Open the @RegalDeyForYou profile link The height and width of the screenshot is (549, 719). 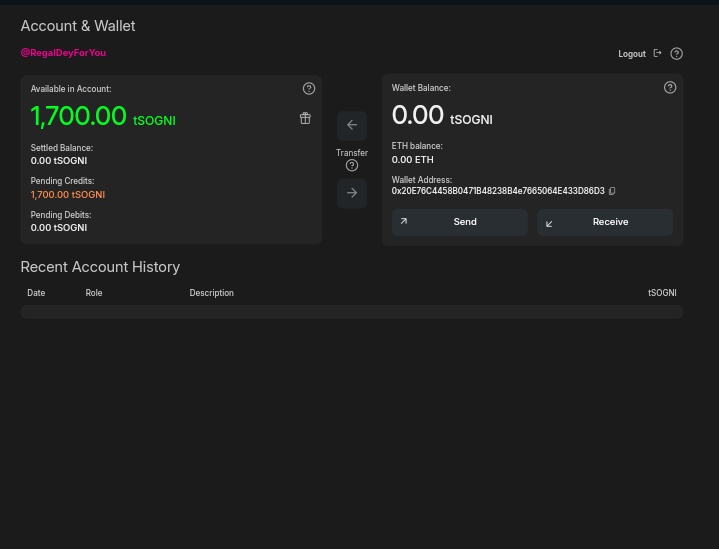tap(63, 53)
